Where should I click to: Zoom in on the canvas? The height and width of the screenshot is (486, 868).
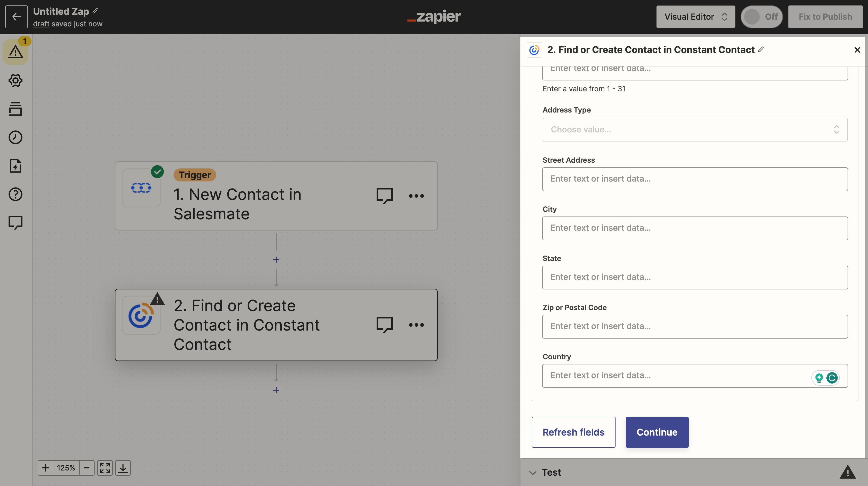tap(45, 468)
